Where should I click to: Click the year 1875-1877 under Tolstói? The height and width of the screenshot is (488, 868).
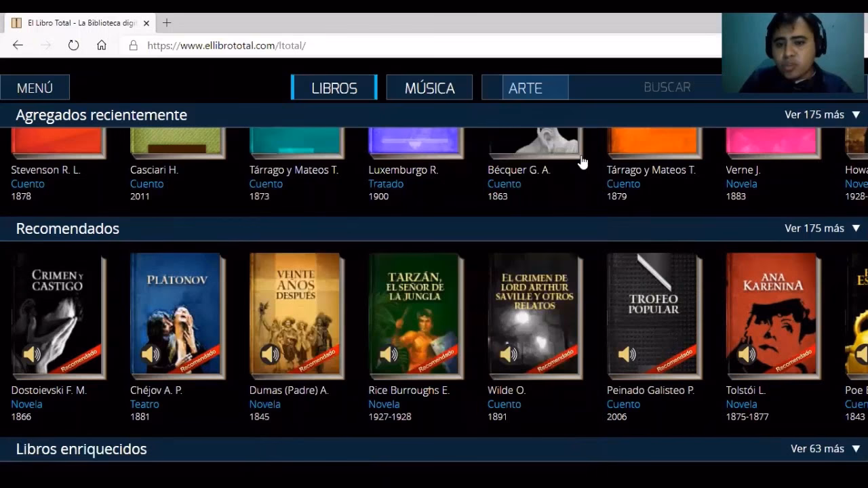[747, 417]
